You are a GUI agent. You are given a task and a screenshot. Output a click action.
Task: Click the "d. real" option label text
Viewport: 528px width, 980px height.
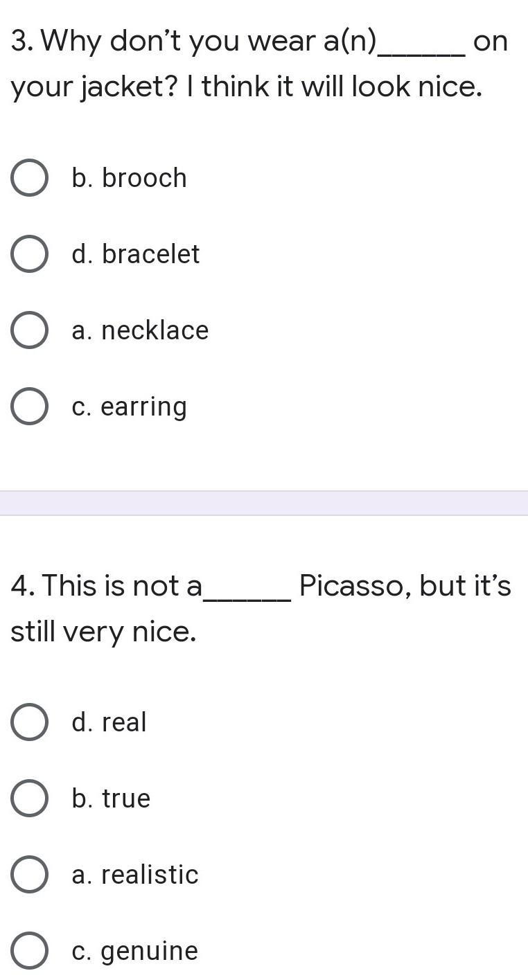tap(109, 722)
